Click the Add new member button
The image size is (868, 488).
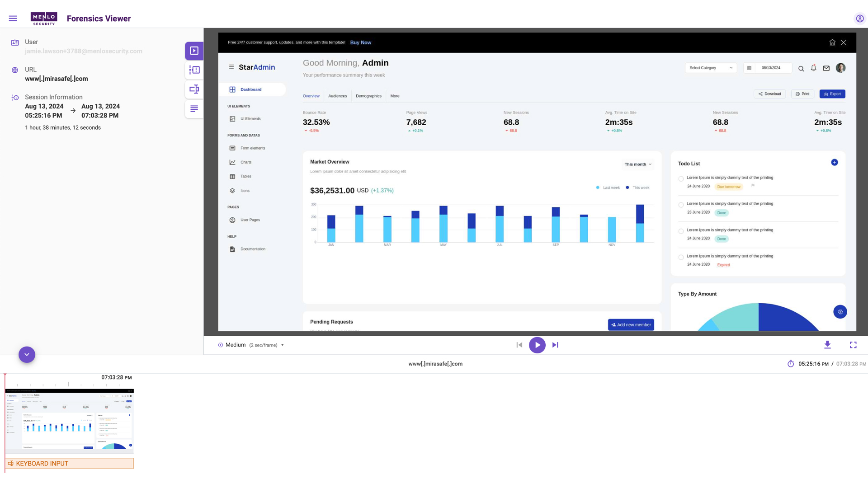tap(631, 324)
